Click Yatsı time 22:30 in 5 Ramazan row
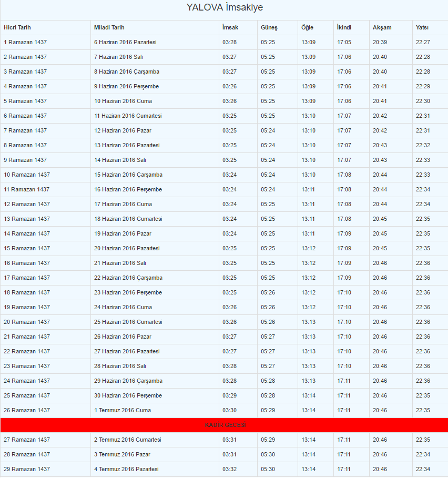 click(423, 101)
